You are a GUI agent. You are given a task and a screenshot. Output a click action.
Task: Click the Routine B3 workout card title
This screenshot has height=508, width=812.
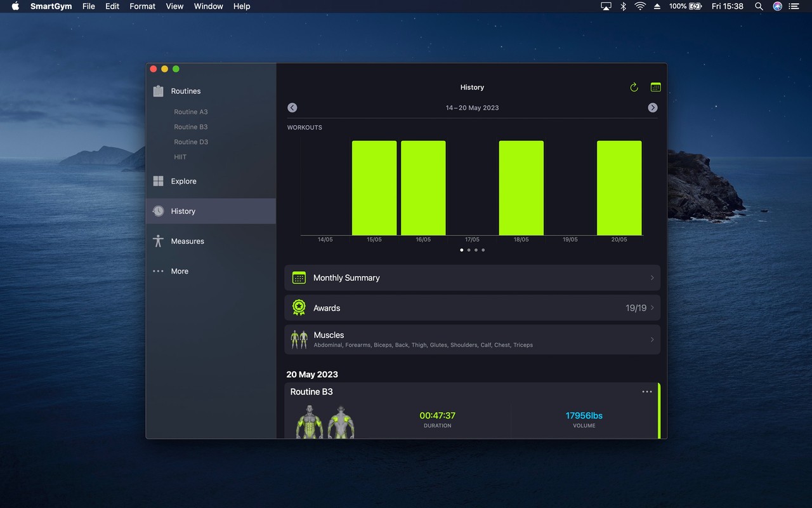(311, 392)
